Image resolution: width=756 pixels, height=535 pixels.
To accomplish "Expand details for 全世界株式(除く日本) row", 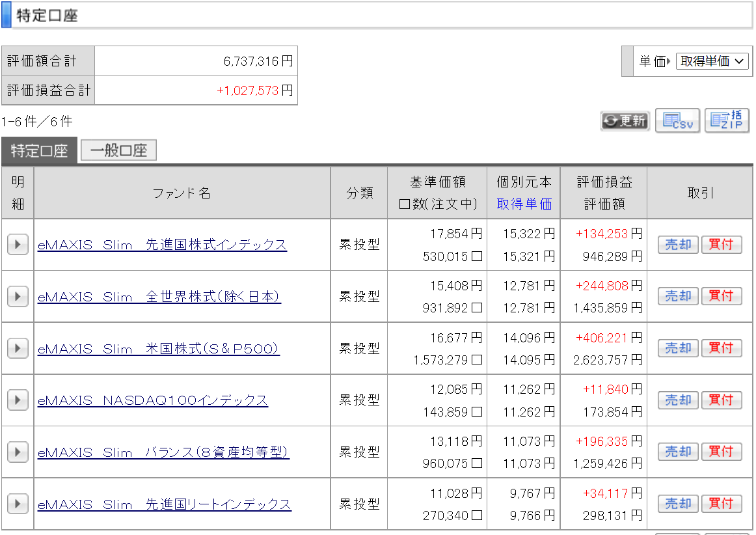I will pyautogui.click(x=18, y=296).
